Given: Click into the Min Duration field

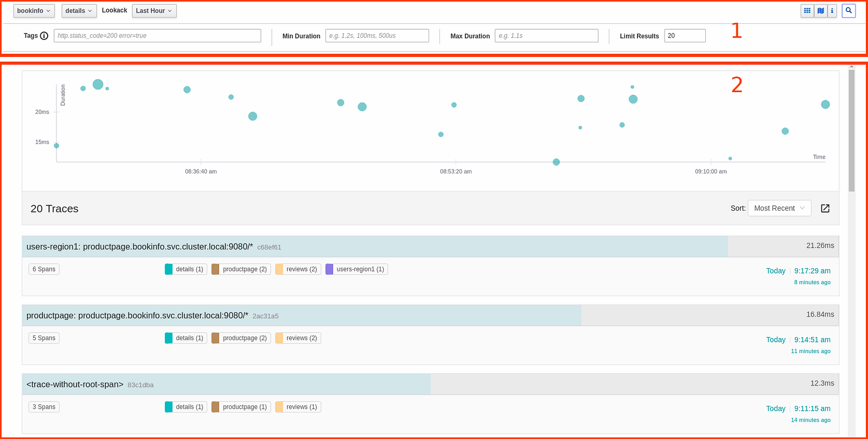Looking at the screenshot, I should (377, 36).
